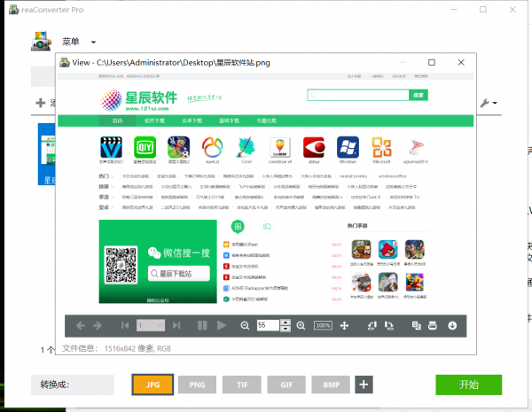Choose GIF as output format
This screenshot has width=532, height=412.
coord(286,385)
